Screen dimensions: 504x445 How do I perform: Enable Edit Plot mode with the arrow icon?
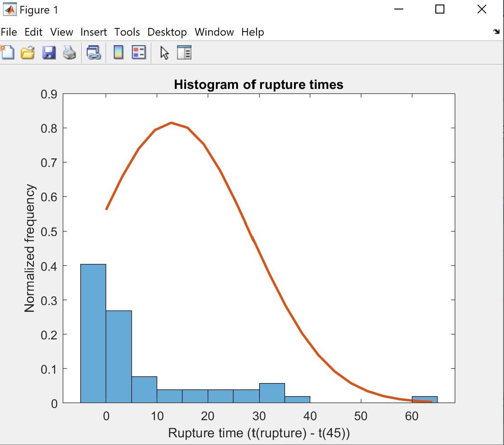click(x=163, y=52)
